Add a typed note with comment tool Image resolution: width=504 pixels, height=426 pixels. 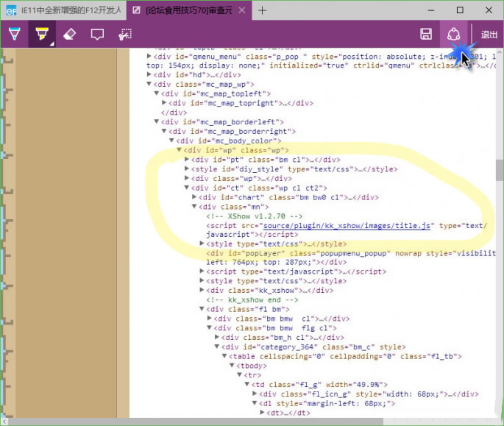(x=97, y=34)
